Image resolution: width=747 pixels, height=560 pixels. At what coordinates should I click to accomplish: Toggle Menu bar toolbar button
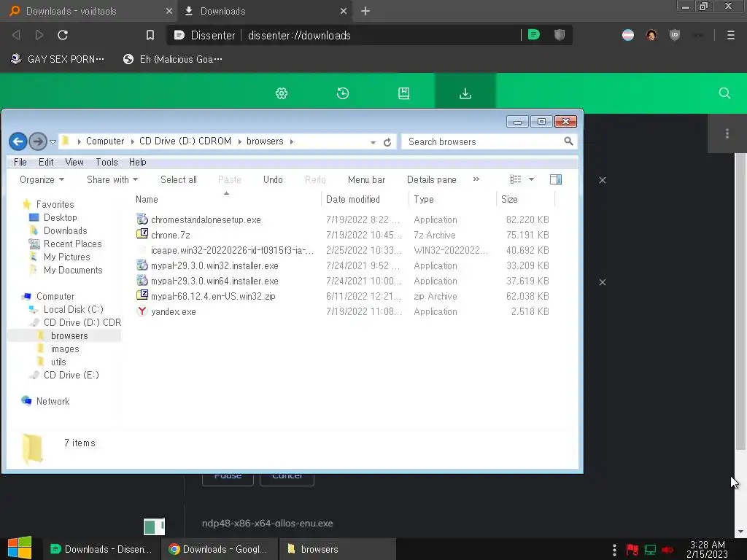coord(366,179)
